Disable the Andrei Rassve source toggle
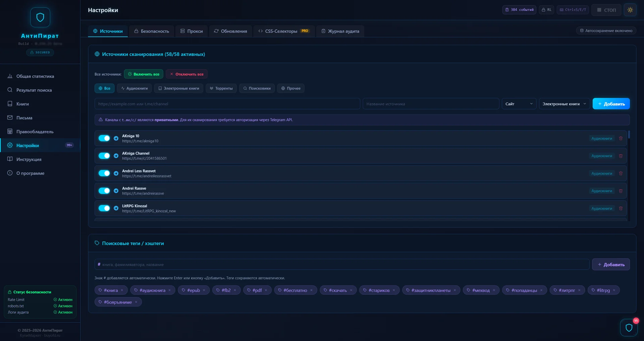The image size is (644, 341). coord(104,191)
